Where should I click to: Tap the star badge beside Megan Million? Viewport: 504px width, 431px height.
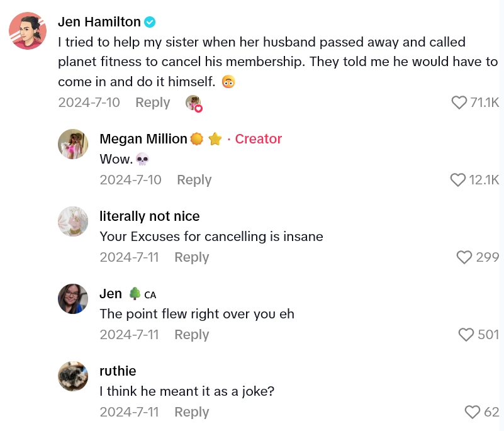pos(215,138)
